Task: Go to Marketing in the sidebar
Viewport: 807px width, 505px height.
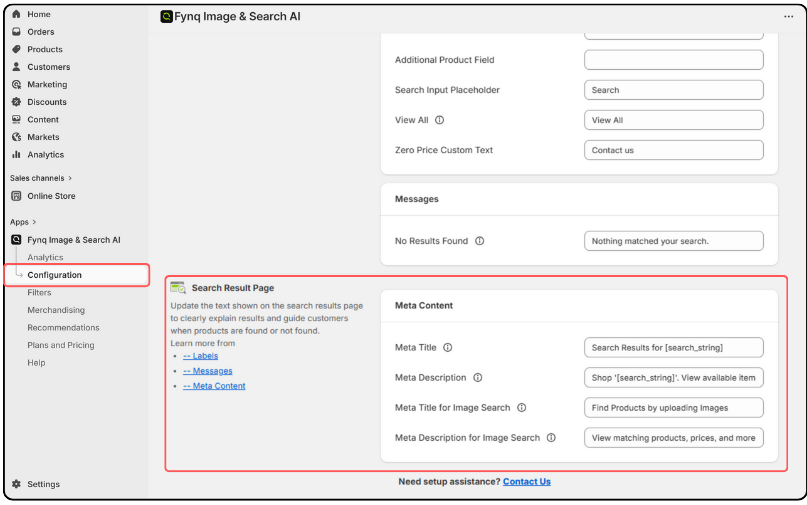Action: coord(47,84)
